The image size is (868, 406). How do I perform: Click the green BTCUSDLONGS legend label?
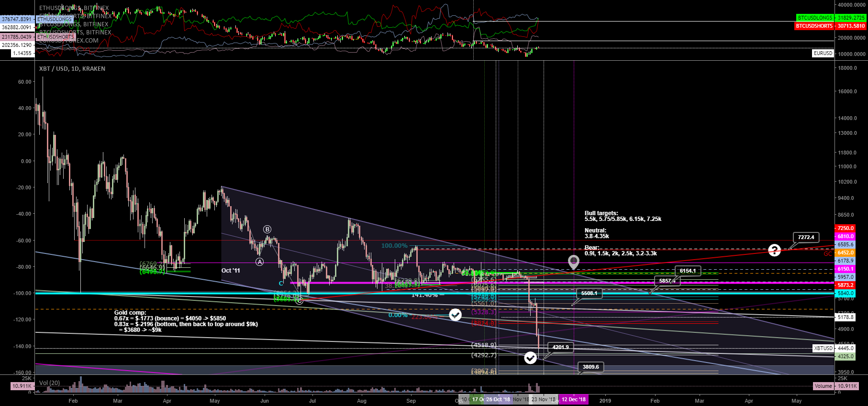815,18
